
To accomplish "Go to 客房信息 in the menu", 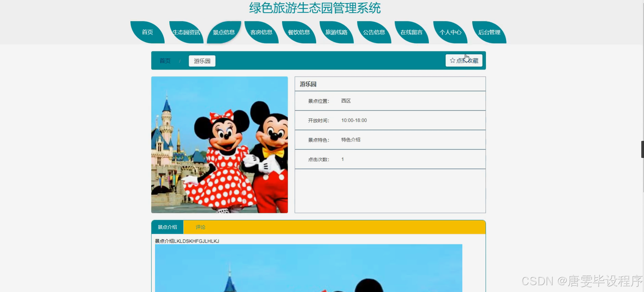I will 261,32.
